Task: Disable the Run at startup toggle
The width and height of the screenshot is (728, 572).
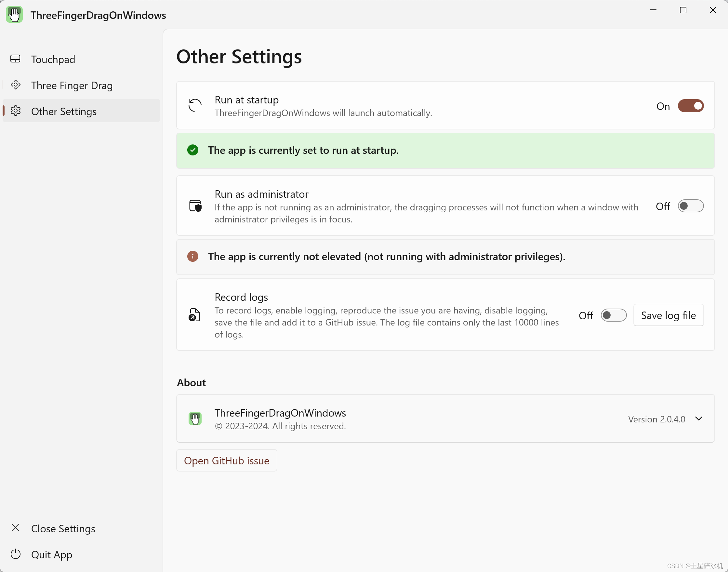Action: click(x=691, y=106)
